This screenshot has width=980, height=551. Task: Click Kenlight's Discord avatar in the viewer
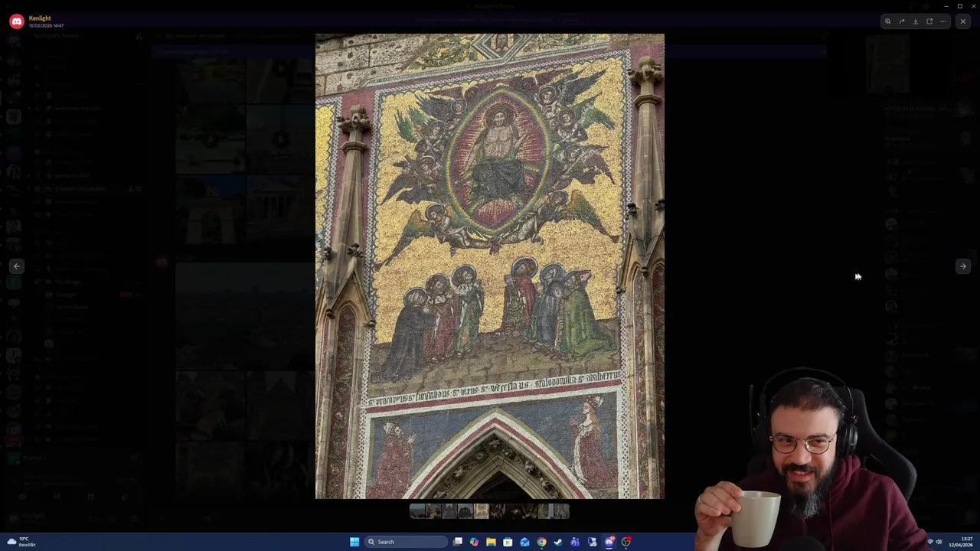point(17,21)
